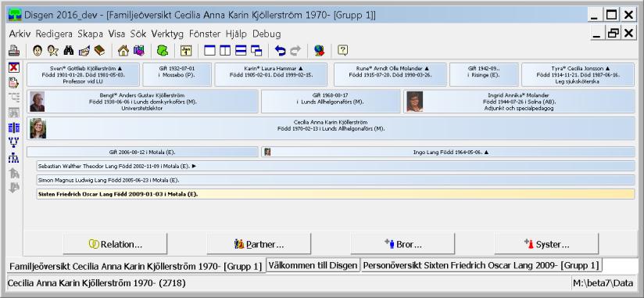
Task: Click the red X icon in sidebar
Action: 13,68
